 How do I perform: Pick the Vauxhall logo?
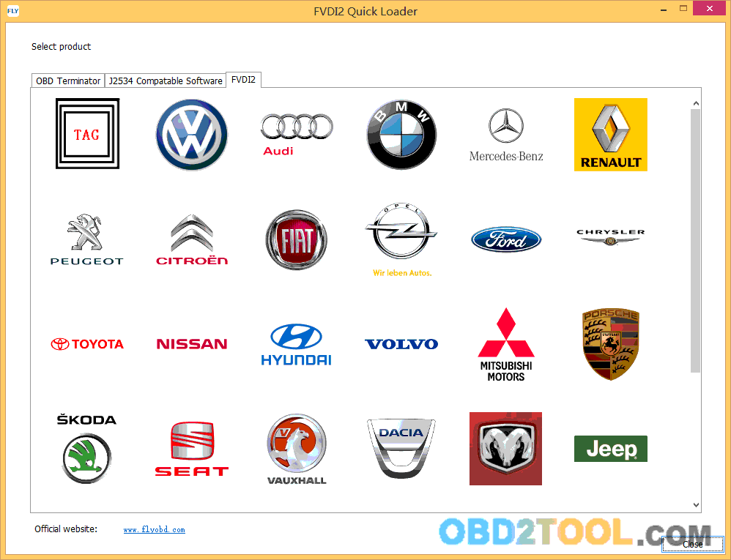tap(297, 449)
